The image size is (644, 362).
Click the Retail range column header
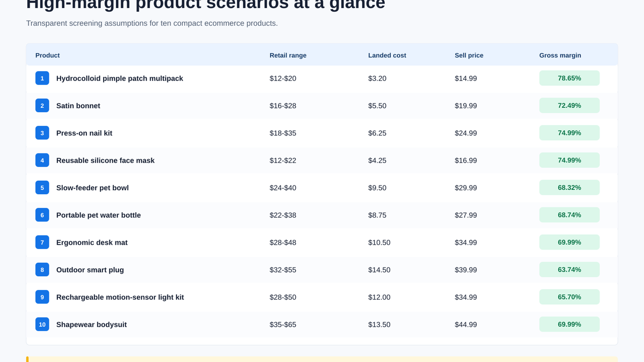point(288,55)
